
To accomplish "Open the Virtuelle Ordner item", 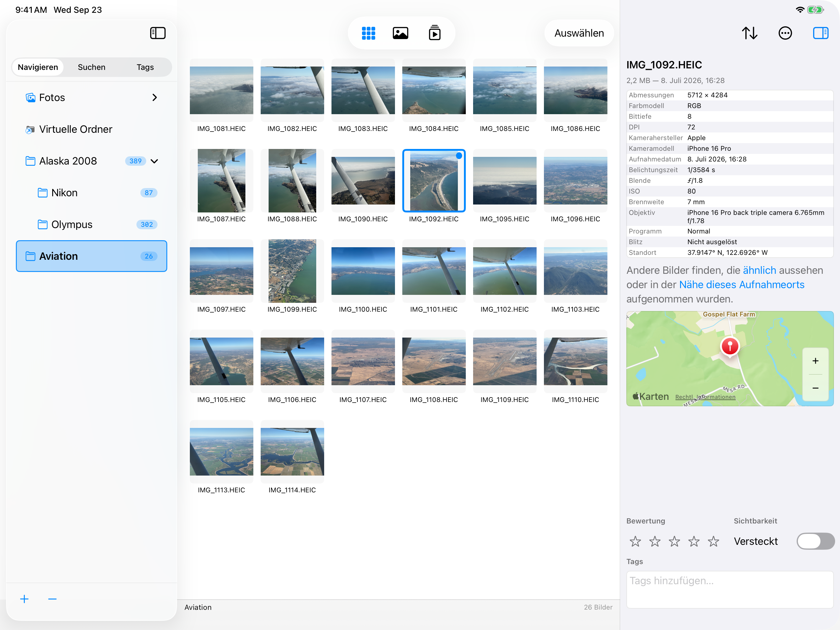I will click(x=91, y=129).
